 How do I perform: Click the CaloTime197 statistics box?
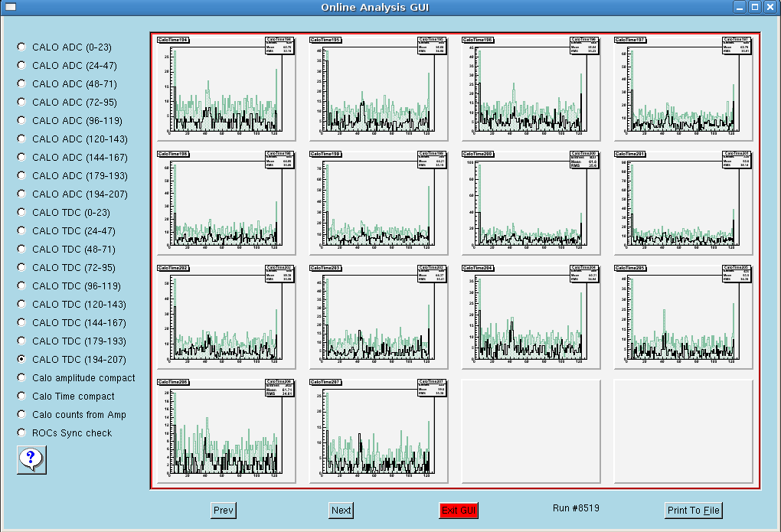tap(737, 45)
